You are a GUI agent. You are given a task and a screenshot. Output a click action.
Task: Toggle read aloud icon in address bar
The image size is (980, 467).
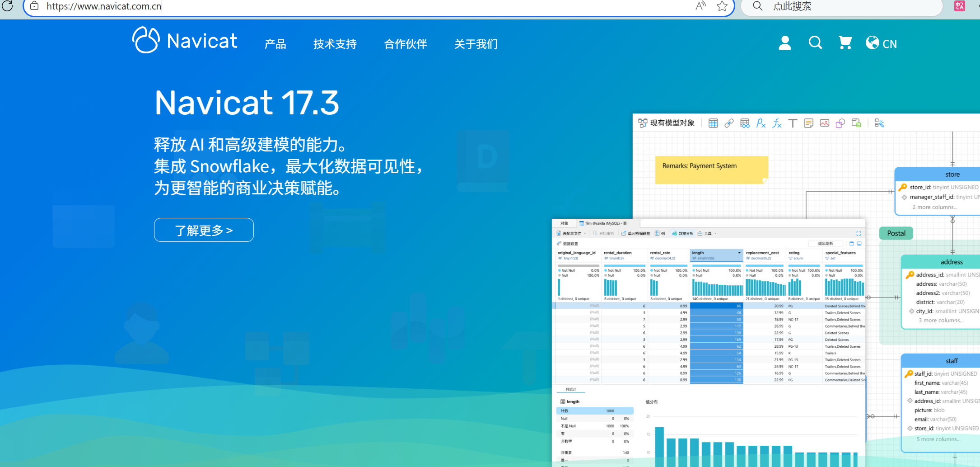700,6
